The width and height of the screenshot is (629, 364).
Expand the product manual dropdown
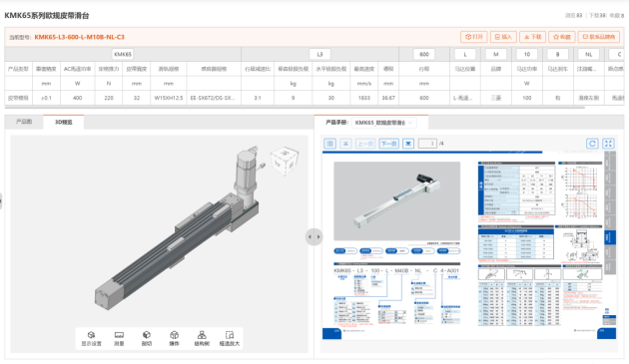pos(384,123)
